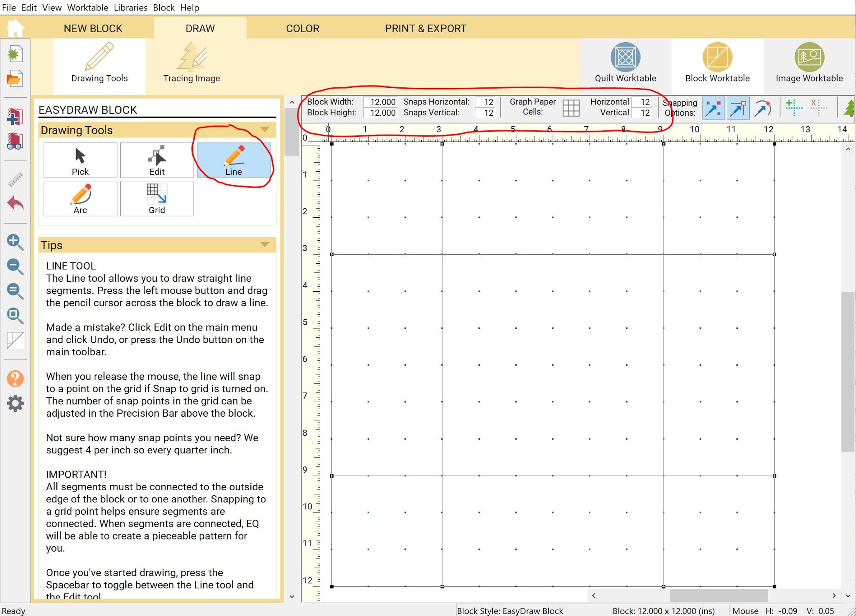
Task: Select the Grid tool
Action: pyautogui.click(x=157, y=199)
